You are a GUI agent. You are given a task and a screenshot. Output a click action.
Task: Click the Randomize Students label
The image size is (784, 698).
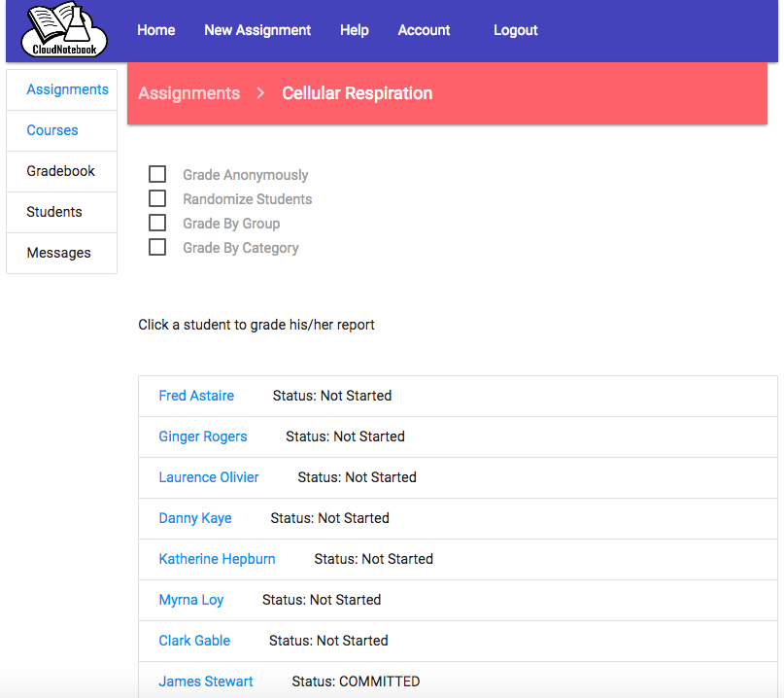point(248,199)
